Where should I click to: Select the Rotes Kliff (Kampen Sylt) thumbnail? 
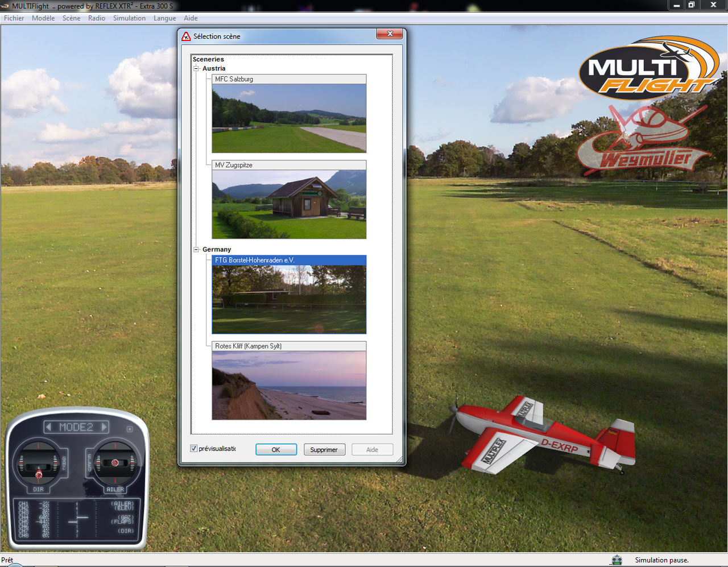tap(289, 385)
